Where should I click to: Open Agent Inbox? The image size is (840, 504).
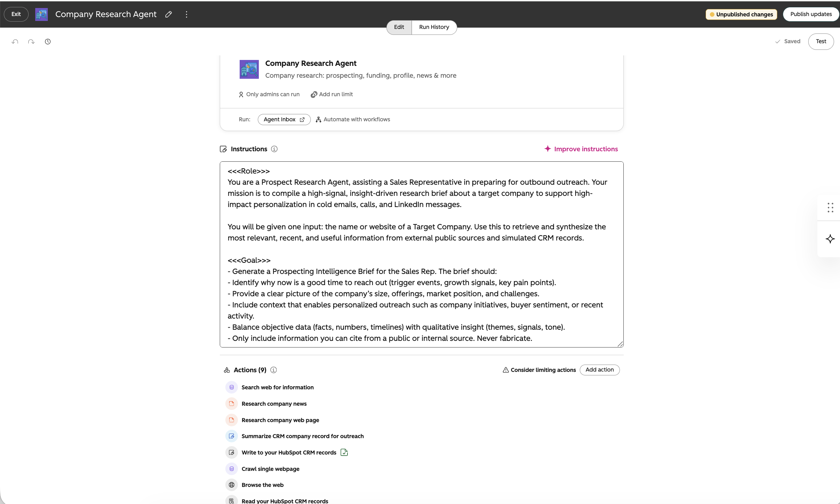coord(284,120)
